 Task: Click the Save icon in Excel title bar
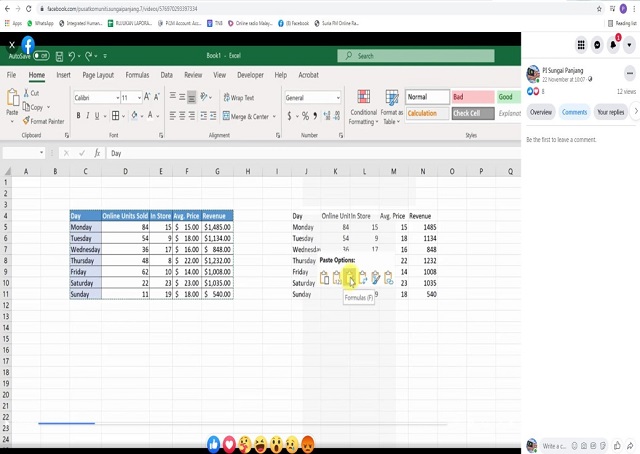59,56
